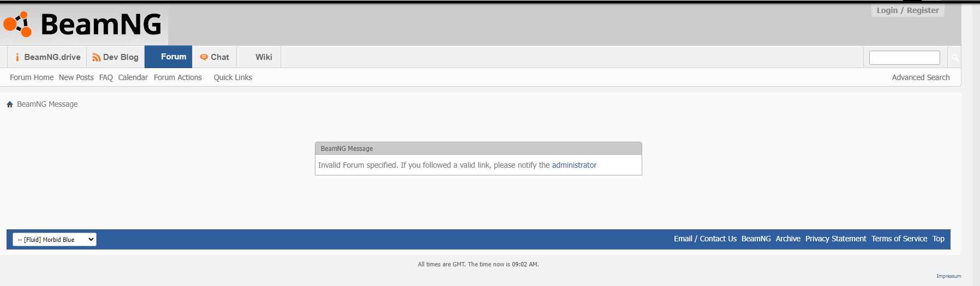Expand the Quick Links menu
Viewport: 980px width, 286px height.
point(233,77)
